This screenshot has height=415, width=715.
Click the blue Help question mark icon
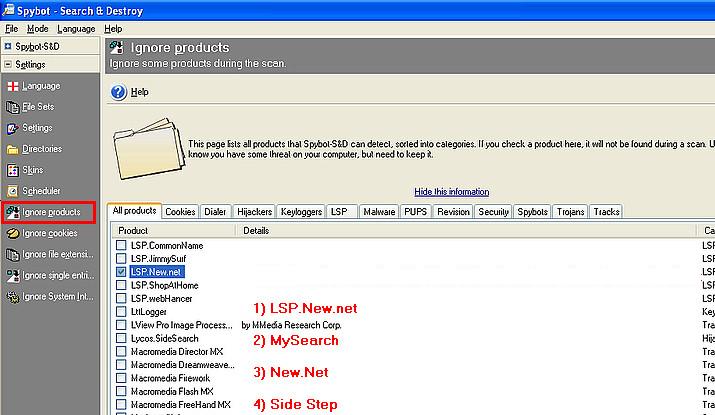coord(119,92)
